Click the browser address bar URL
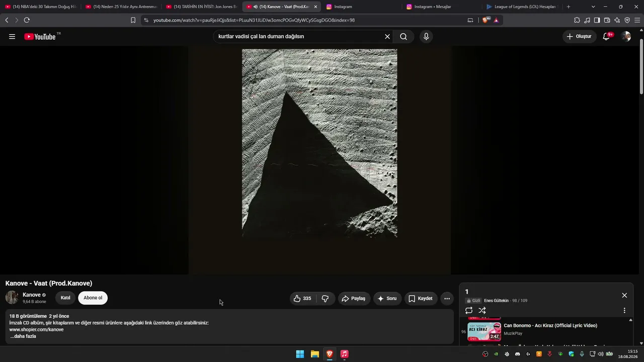 point(254,20)
